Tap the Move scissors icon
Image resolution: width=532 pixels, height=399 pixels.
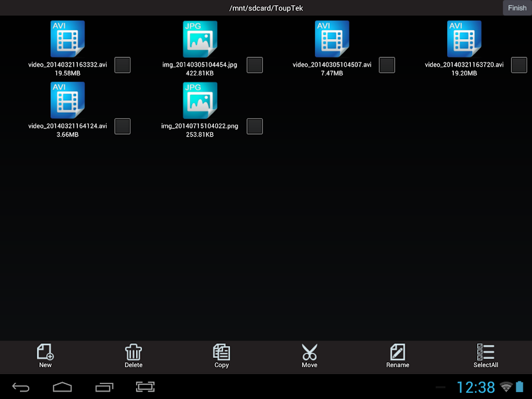point(309,352)
